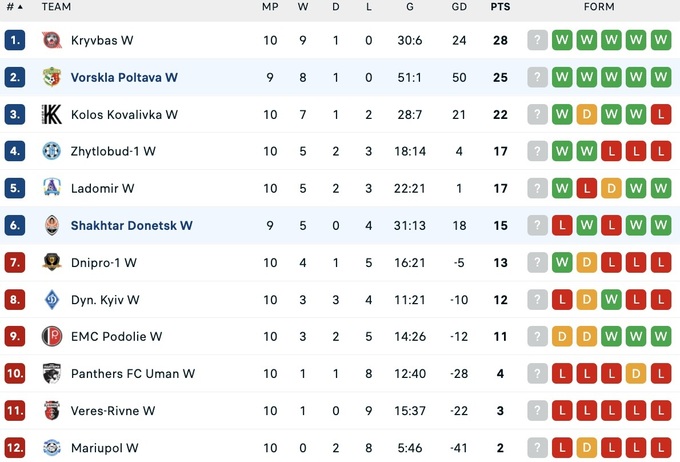Viewport: 680px width, 462px height.
Task: Click the Kryvbas W team logo
Action: 52,41
